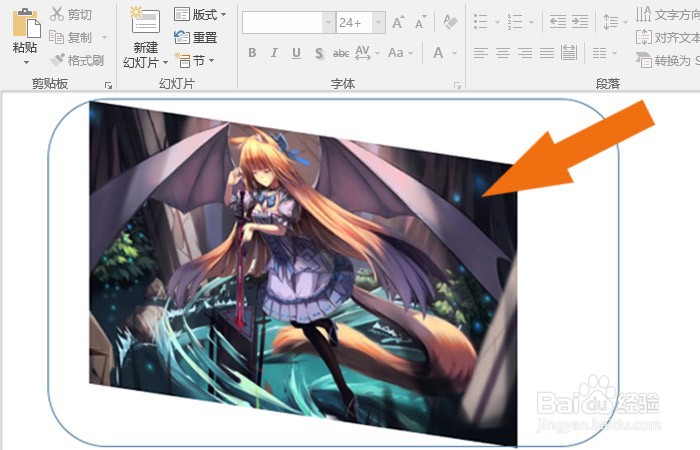
Task: Click Convert to SmartArt (转换为) button
Action: point(667,60)
